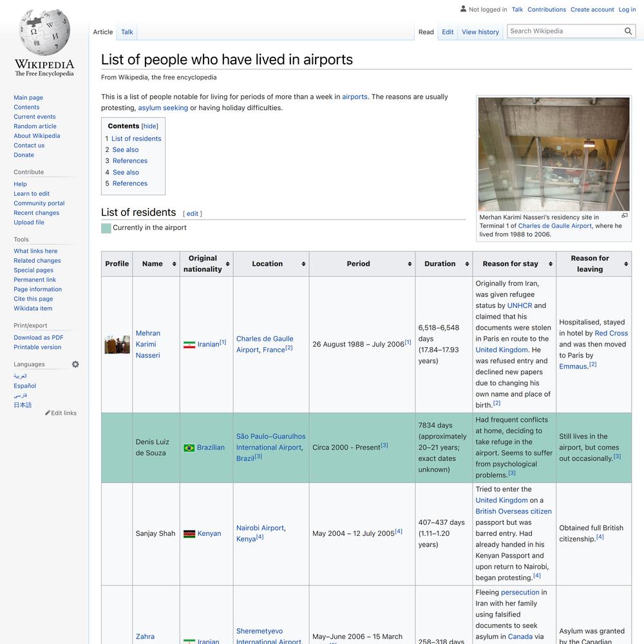Select the Read tab
This screenshot has height=644, width=644.
tap(426, 32)
